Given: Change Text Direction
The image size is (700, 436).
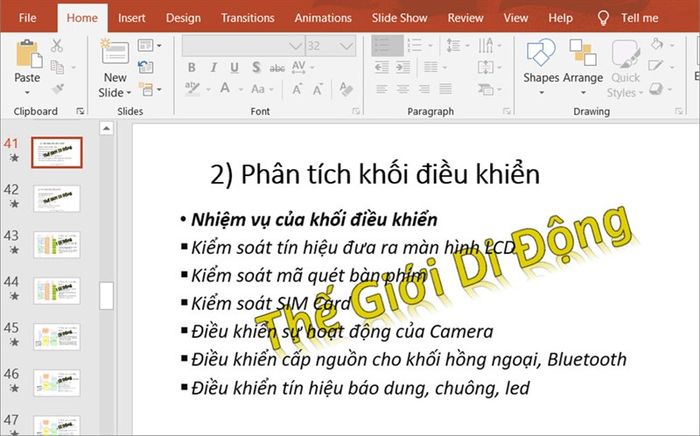Looking at the screenshot, I should (490, 46).
